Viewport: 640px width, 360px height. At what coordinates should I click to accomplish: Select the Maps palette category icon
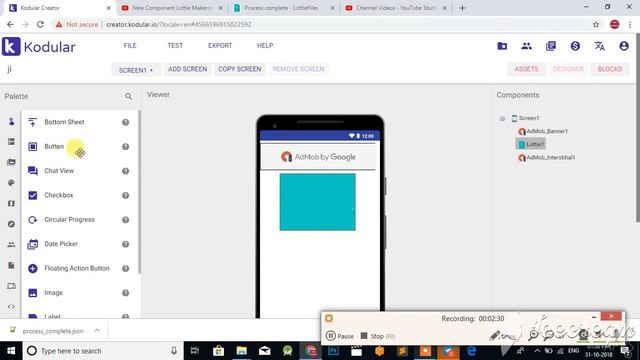tap(11, 203)
